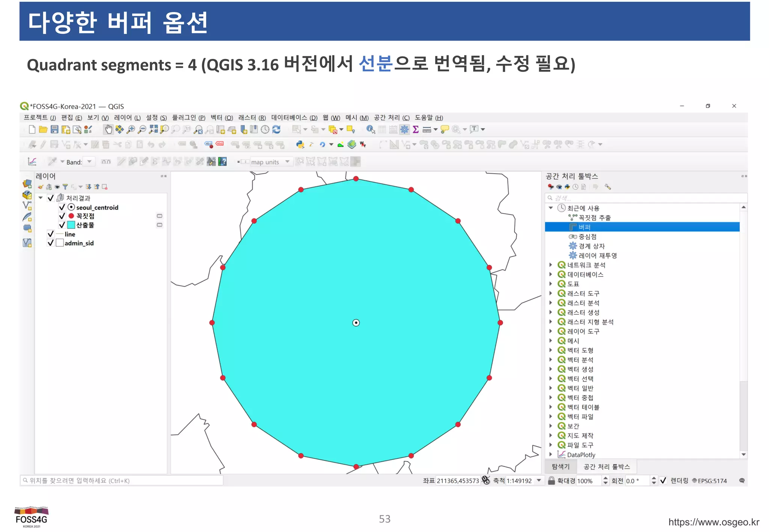Select the 경계 상자 algorithm
This screenshot has width=769, height=532.
click(x=591, y=246)
